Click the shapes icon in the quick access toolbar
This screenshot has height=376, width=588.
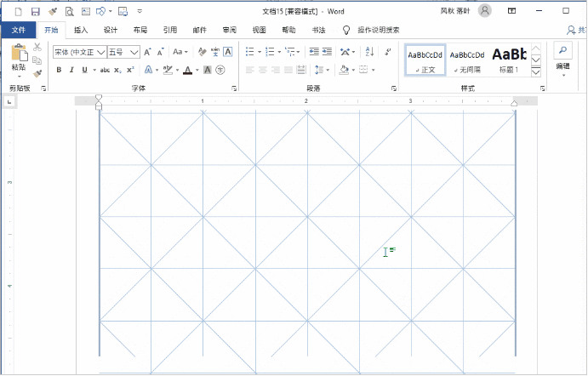tap(101, 12)
